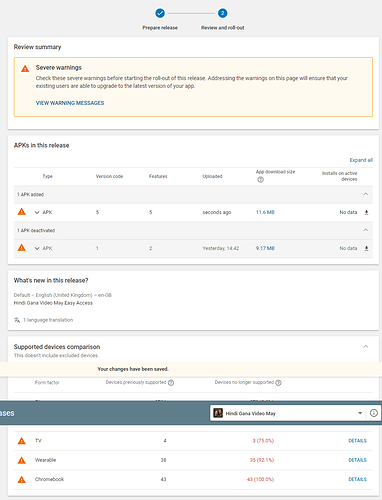Click the '35 (92.1%)' Wearable value
This screenshot has width=382, height=500.
(x=262, y=460)
